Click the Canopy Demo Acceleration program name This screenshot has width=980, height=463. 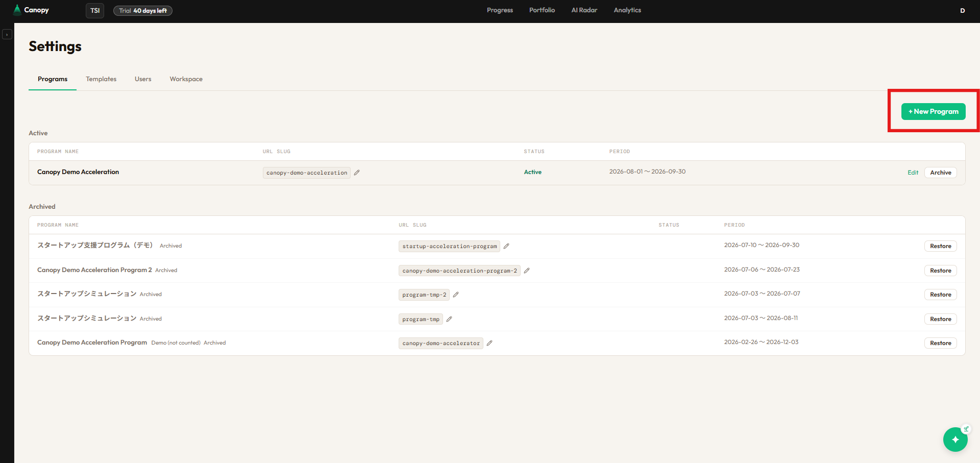click(x=78, y=172)
